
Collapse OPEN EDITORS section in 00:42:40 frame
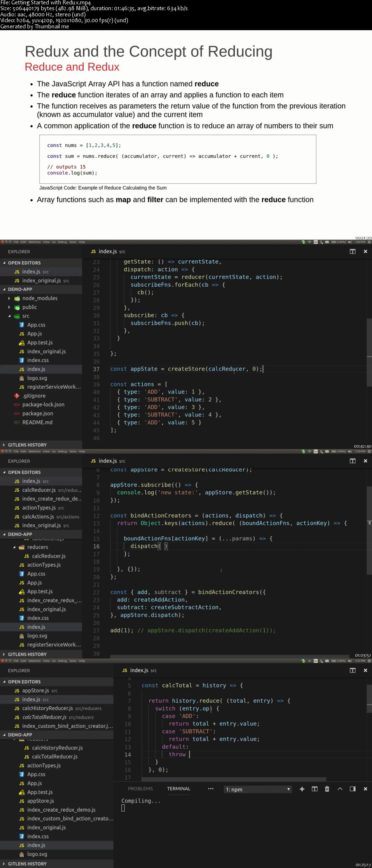(41, 263)
